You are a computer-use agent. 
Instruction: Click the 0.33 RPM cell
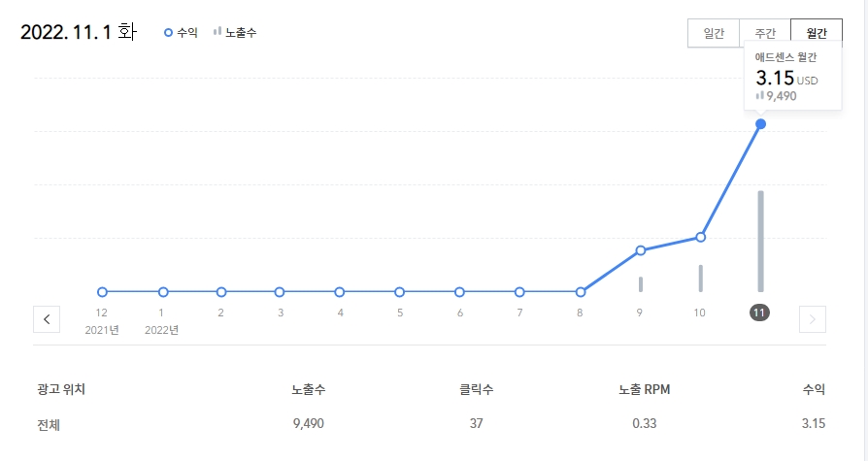click(x=645, y=424)
